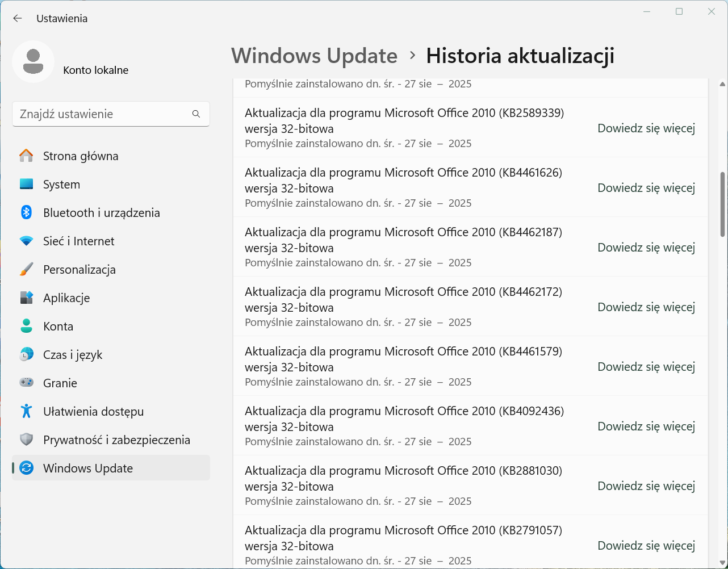The height and width of the screenshot is (569, 728).
Task: Open the Konta settings section
Action: point(111,326)
